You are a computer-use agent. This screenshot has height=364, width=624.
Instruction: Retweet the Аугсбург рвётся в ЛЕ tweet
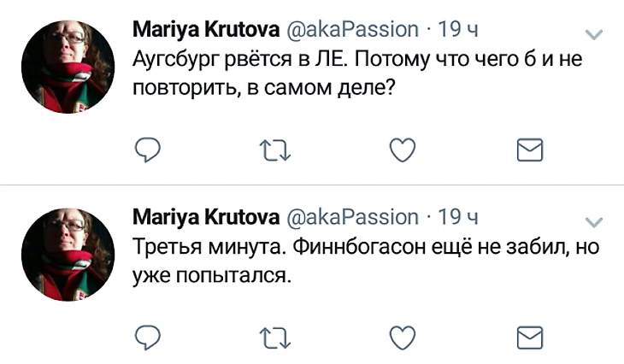tap(275, 150)
